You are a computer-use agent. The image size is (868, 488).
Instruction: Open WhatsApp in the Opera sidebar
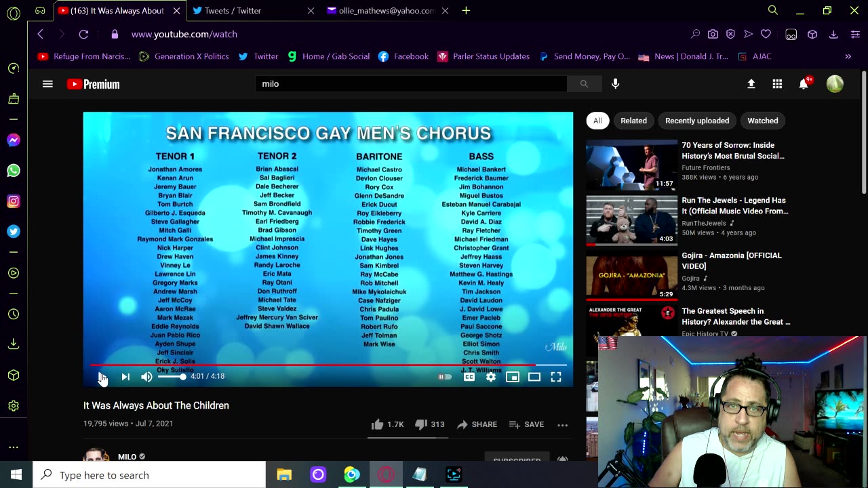coord(14,171)
